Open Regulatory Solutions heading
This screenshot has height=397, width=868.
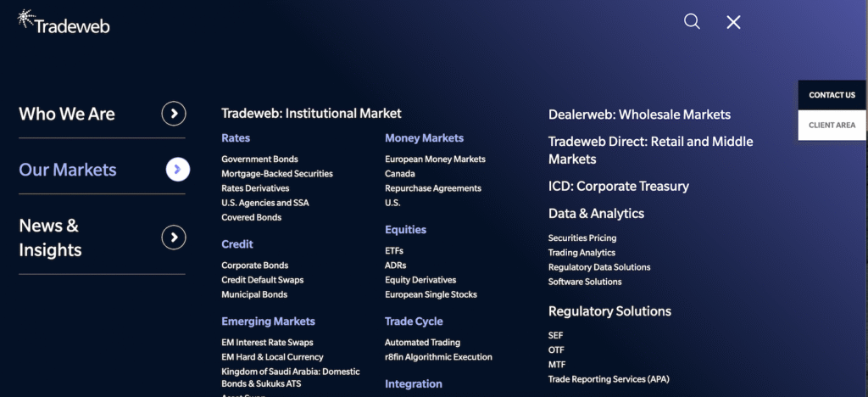[609, 311]
